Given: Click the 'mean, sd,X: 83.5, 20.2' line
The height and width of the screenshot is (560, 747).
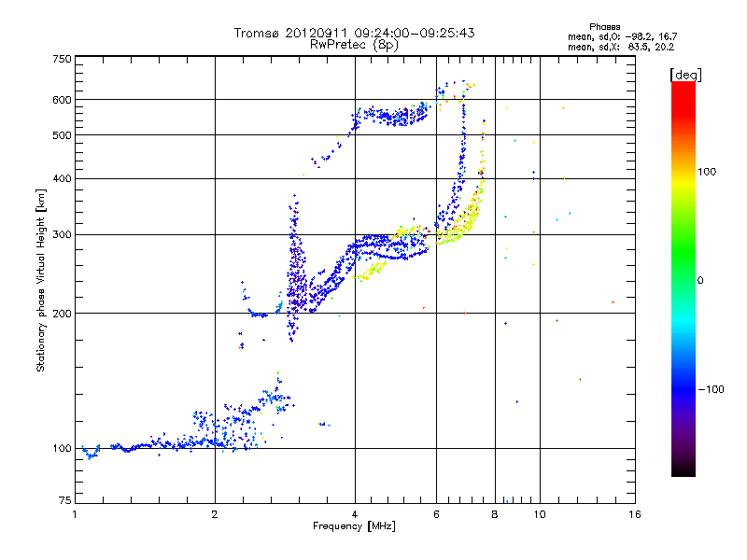Looking at the screenshot, I should pos(621,47).
